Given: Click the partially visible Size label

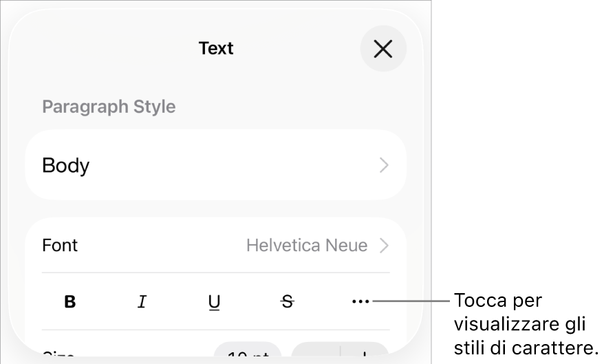Looking at the screenshot, I should click(x=58, y=353).
